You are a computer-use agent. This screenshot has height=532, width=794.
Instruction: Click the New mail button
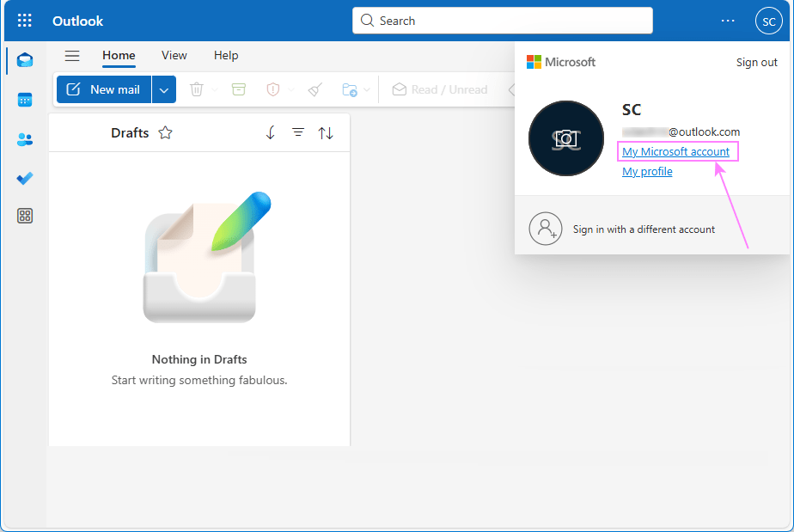click(104, 89)
